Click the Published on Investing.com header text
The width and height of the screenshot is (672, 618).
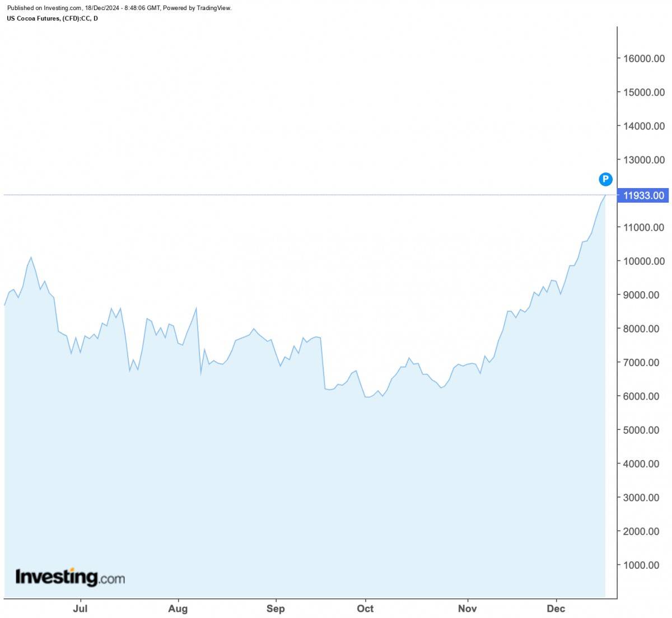pos(119,8)
